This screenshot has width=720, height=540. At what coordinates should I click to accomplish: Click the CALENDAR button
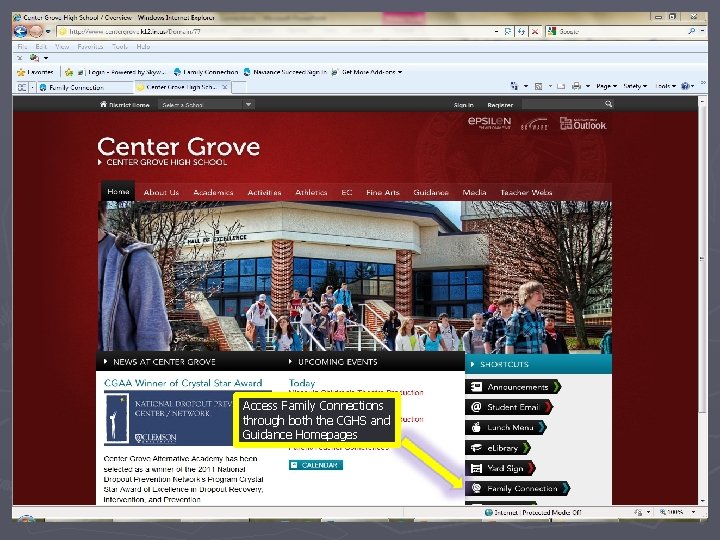point(316,465)
